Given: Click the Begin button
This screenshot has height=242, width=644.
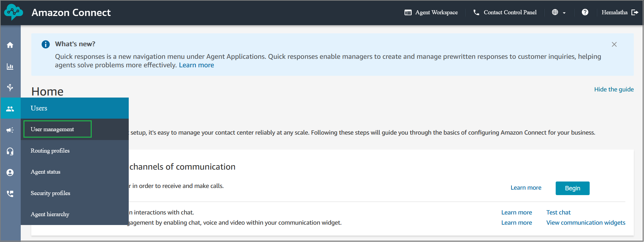Looking at the screenshot, I should (572, 188).
